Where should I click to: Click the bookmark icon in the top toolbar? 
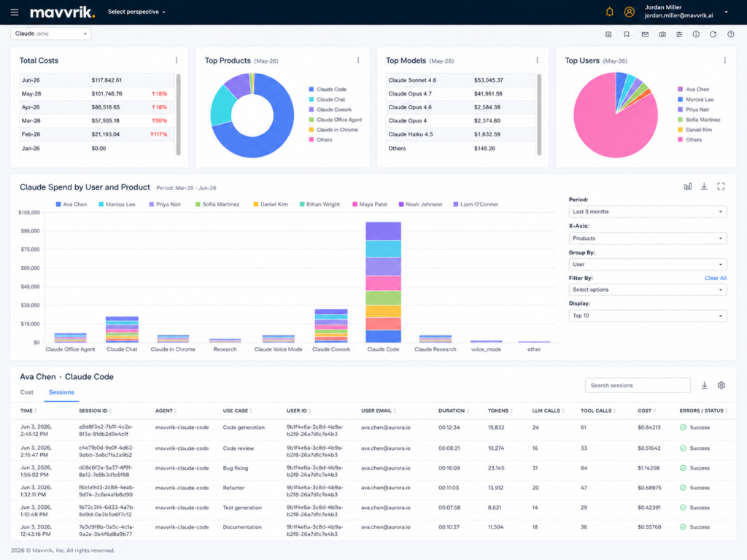[x=627, y=34]
